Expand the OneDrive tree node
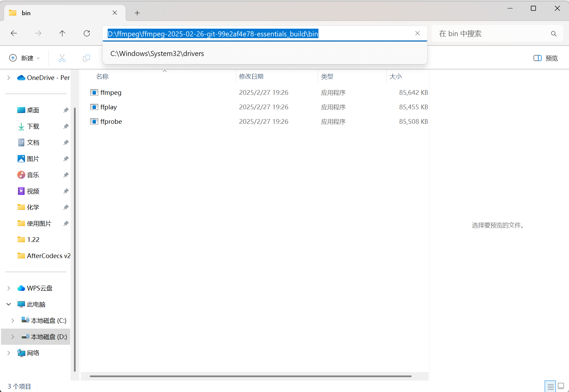Screen dimensions: 569x392 [9, 78]
